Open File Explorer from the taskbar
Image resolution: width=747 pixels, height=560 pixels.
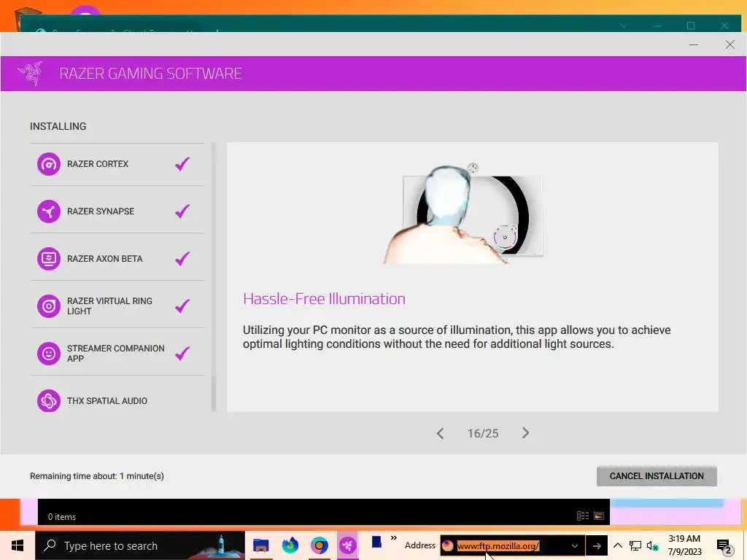tap(261, 545)
